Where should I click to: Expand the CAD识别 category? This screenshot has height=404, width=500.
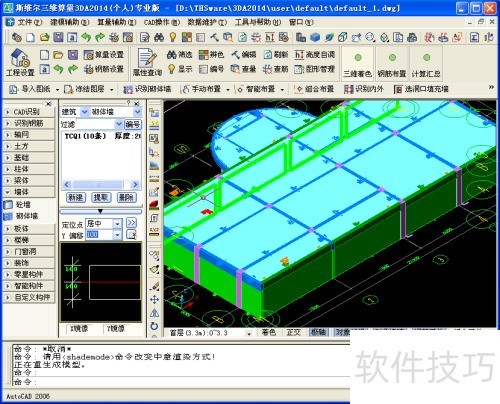click(x=8, y=112)
